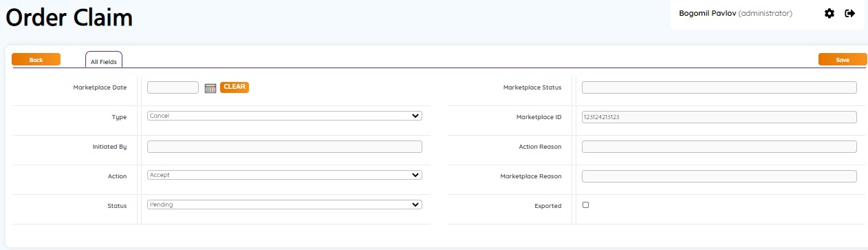Focus the Action Reason input
Screen dimensions: 868x250
(719, 147)
